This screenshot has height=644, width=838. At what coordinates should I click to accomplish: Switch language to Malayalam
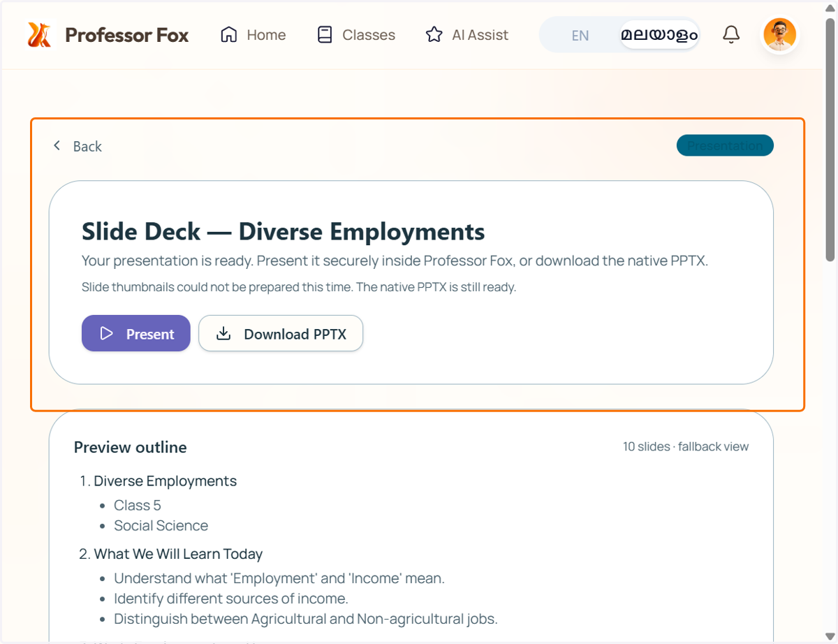tap(659, 35)
